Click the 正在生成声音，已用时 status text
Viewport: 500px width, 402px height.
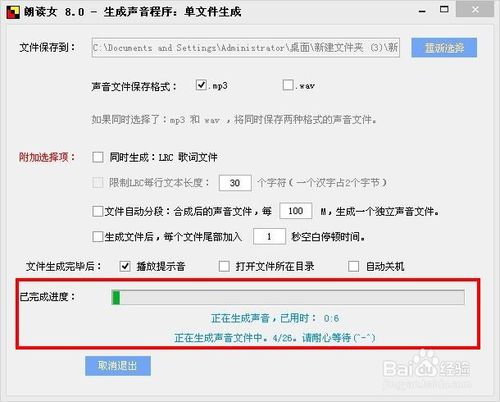click(275, 318)
